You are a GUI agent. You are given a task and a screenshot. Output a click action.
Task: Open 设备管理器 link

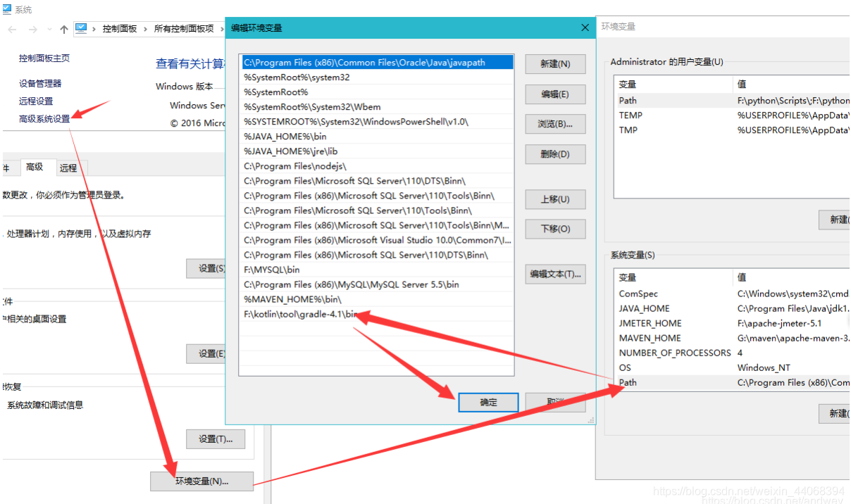pyautogui.click(x=40, y=83)
